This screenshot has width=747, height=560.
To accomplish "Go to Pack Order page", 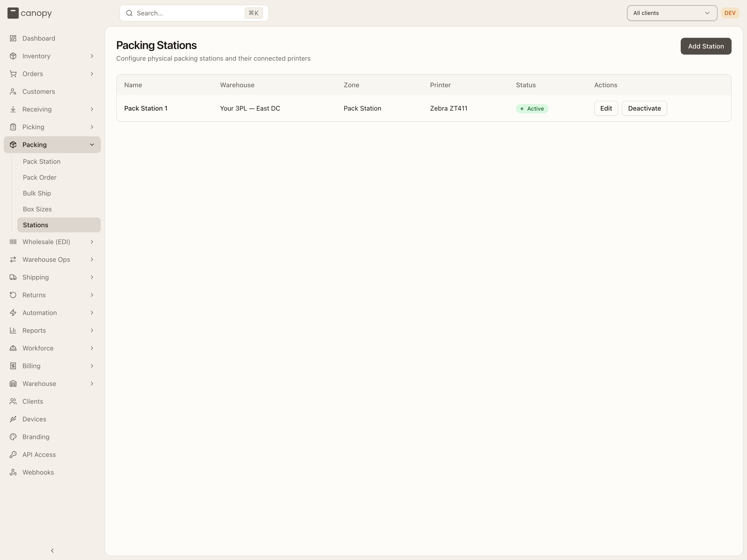I will point(59,177).
